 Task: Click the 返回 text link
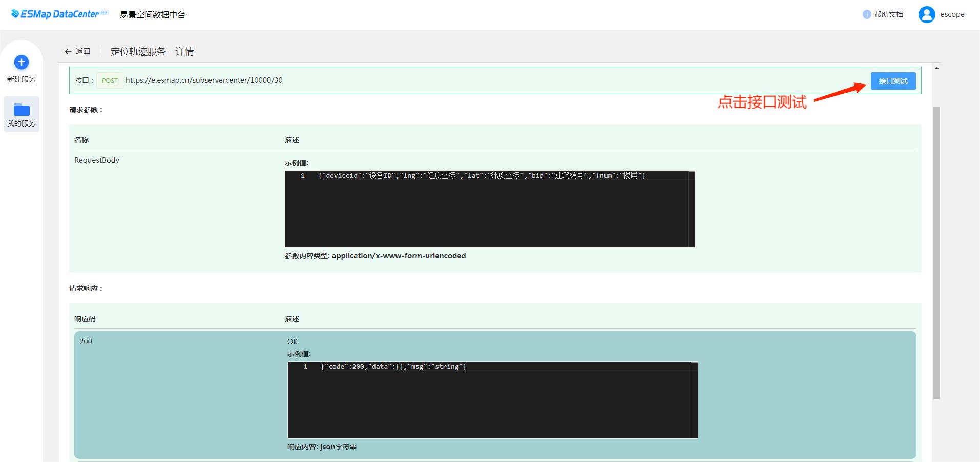pos(83,51)
